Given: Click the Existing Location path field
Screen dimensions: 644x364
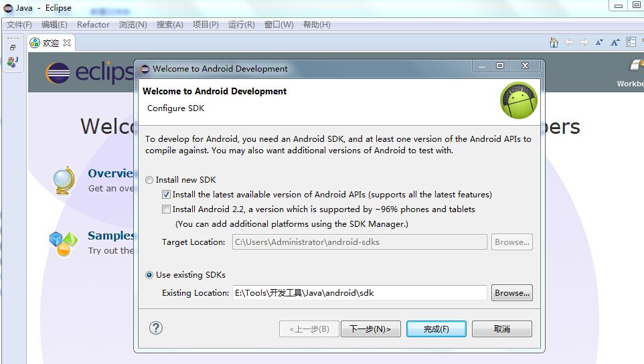Looking at the screenshot, I should (x=359, y=293).
